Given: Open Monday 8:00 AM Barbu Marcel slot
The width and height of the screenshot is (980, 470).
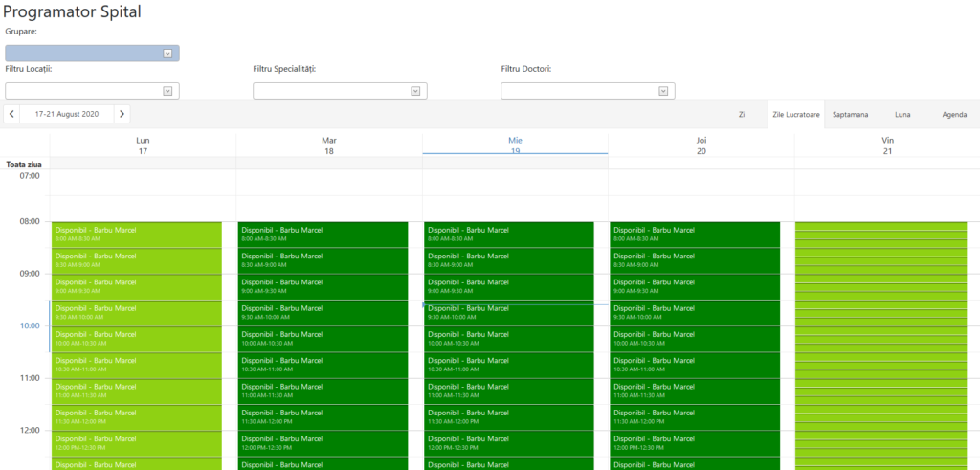Looking at the screenshot, I should click(136, 235).
